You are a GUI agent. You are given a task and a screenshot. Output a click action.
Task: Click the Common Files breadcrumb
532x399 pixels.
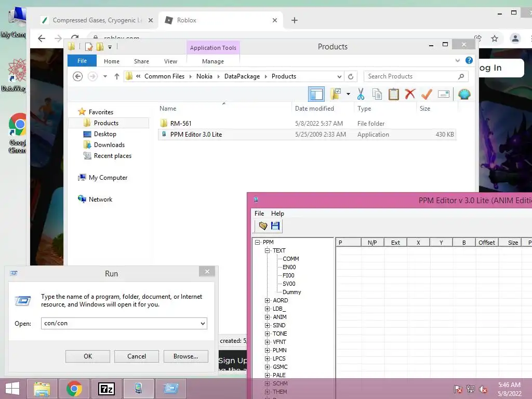(165, 76)
